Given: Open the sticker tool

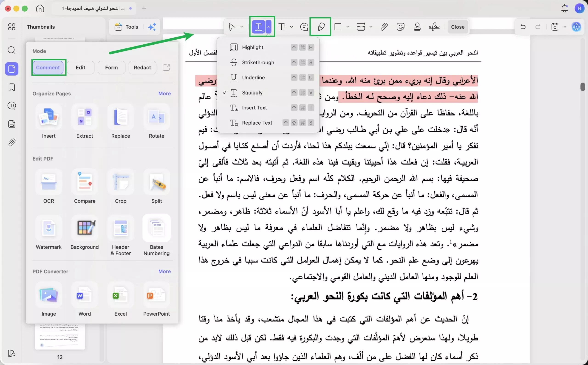Looking at the screenshot, I should coord(400,27).
